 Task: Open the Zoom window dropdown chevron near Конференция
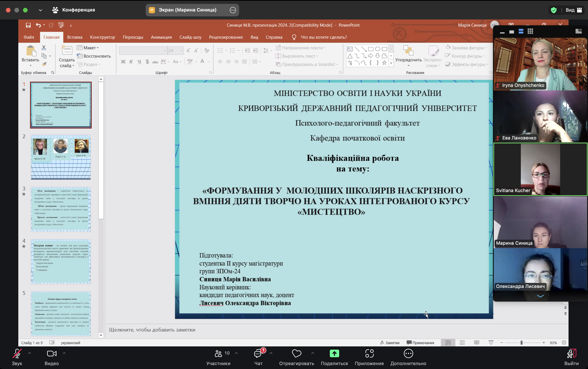[40, 10]
